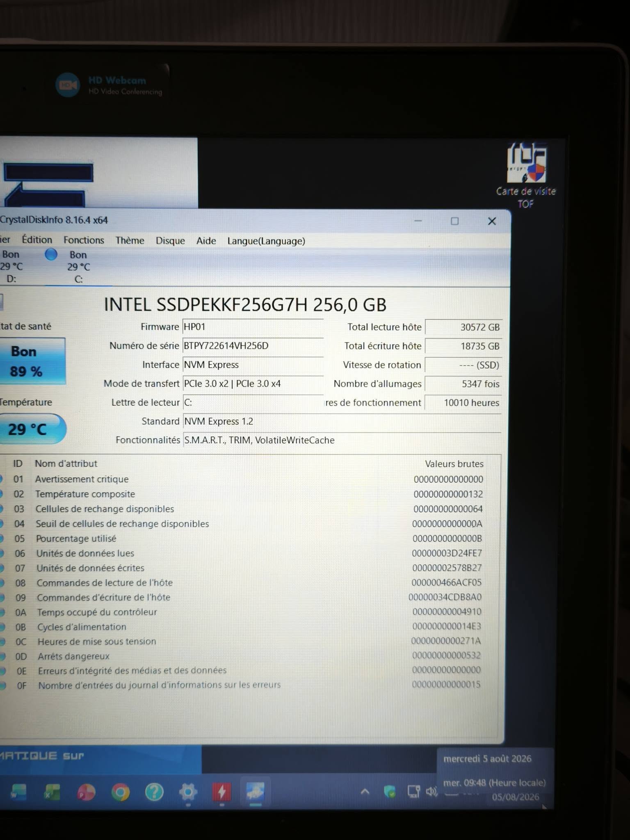
Task: Open the Langue(Language) menu
Action: click(x=266, y=241)
